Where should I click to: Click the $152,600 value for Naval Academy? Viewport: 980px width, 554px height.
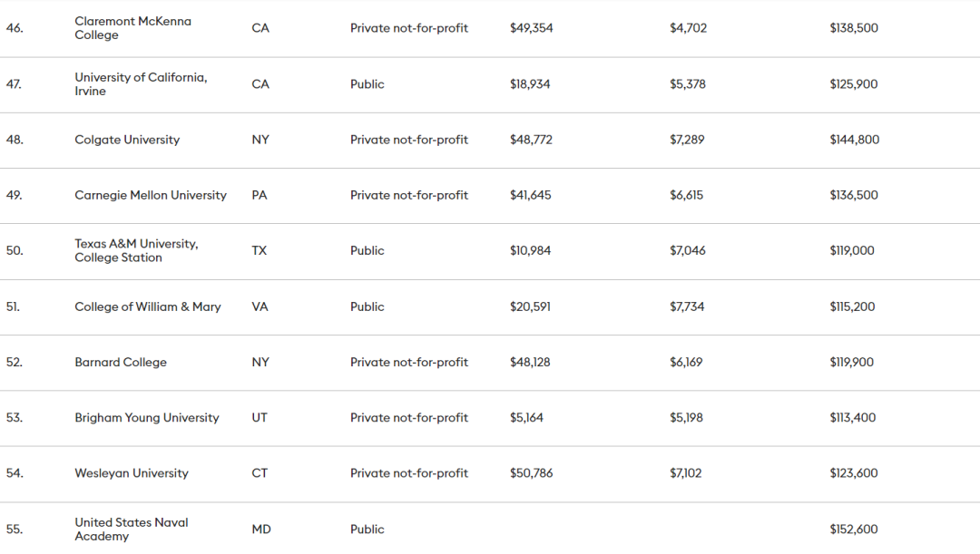(854, 530)
